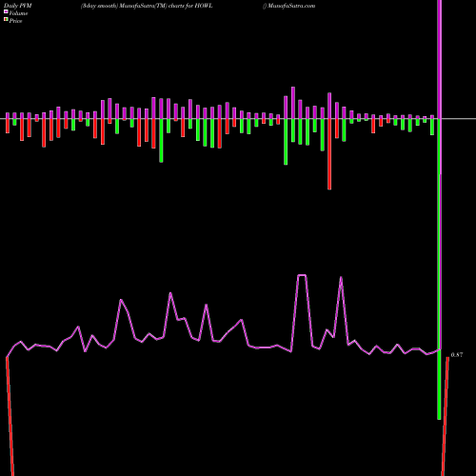Select the second sharp magenta line peak right of the plateau
This screenshot has width=476, height=476.
click(341, 278)
